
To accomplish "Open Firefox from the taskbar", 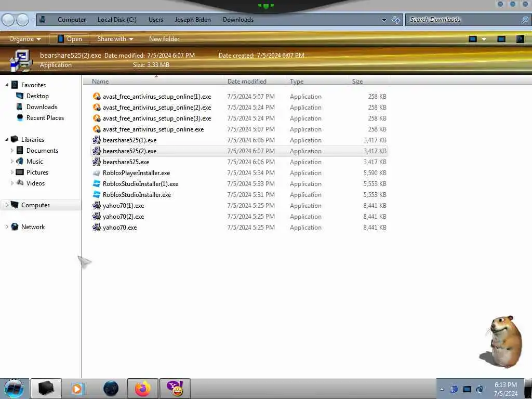I will tap(142, 389).
